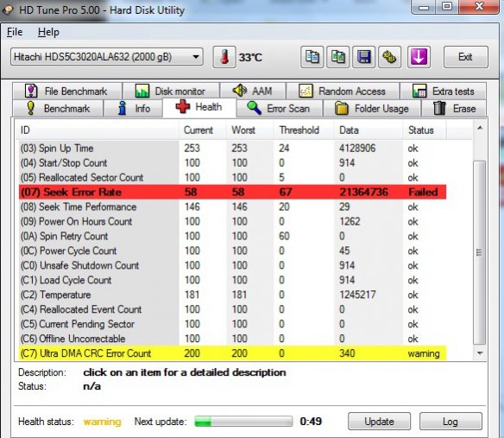This screenshot has height=438, width=504.
Task: Click the HD Tune Pro title bar icon
Action: click(x=8, y=10)
